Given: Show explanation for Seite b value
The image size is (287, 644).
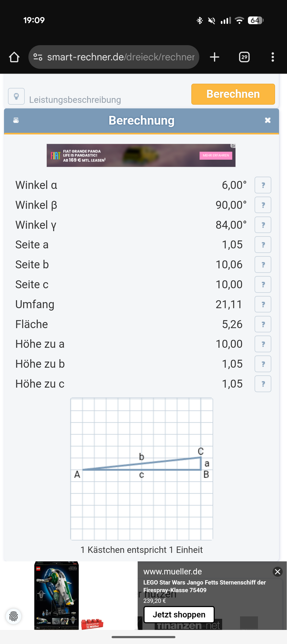Looking at the screenshot, I should (x=263, y=265).
